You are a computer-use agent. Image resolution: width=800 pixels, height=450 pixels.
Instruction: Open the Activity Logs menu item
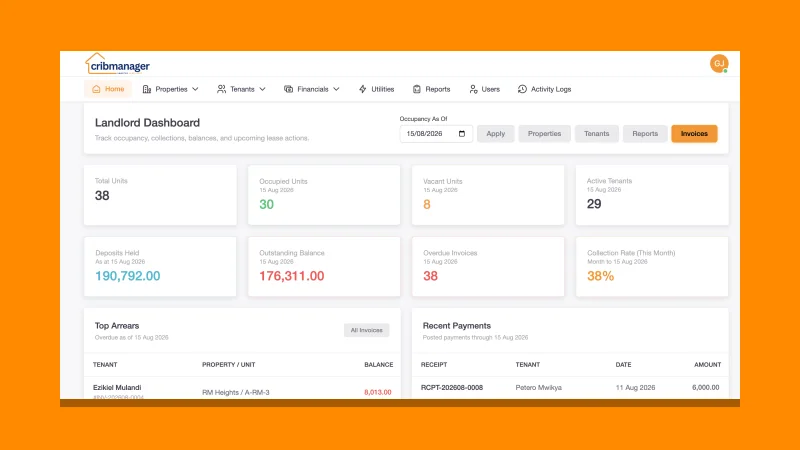(x=544, y=89)
